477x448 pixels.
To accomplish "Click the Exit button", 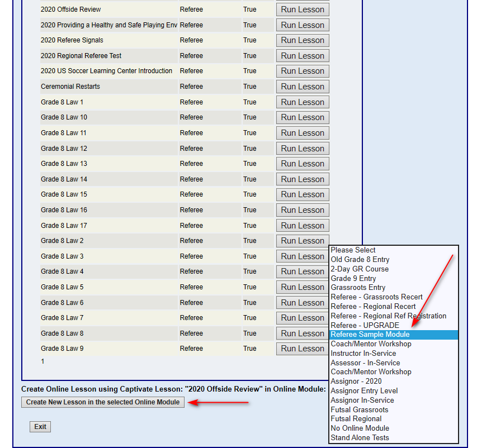I will coord(40,427).
